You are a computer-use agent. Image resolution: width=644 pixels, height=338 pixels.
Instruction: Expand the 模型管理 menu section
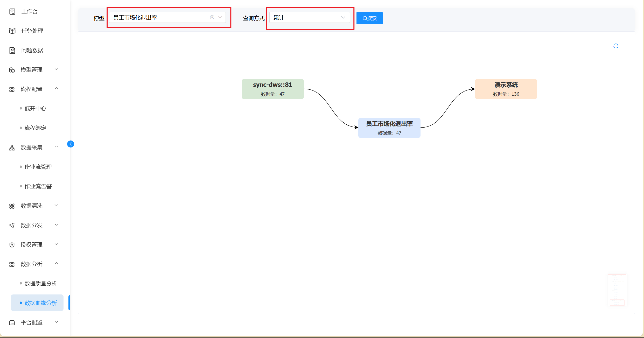[56, 69]
